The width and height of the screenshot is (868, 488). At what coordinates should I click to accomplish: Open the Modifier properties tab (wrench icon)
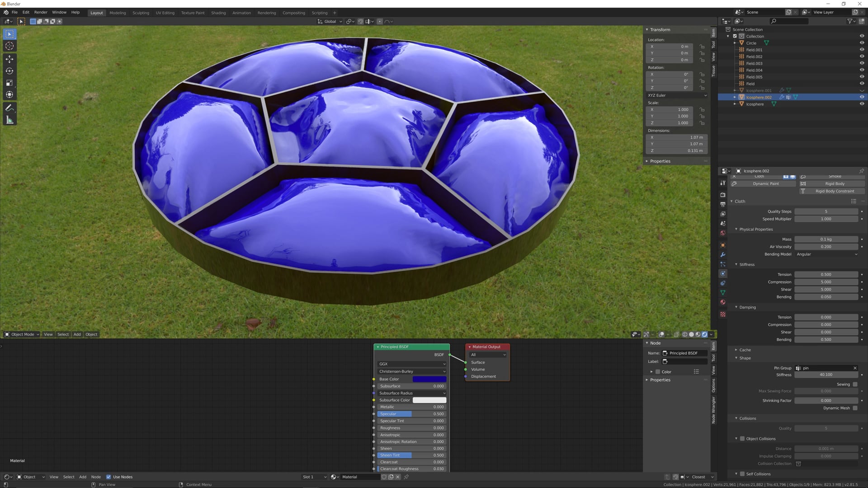click(x=722, y=255)
